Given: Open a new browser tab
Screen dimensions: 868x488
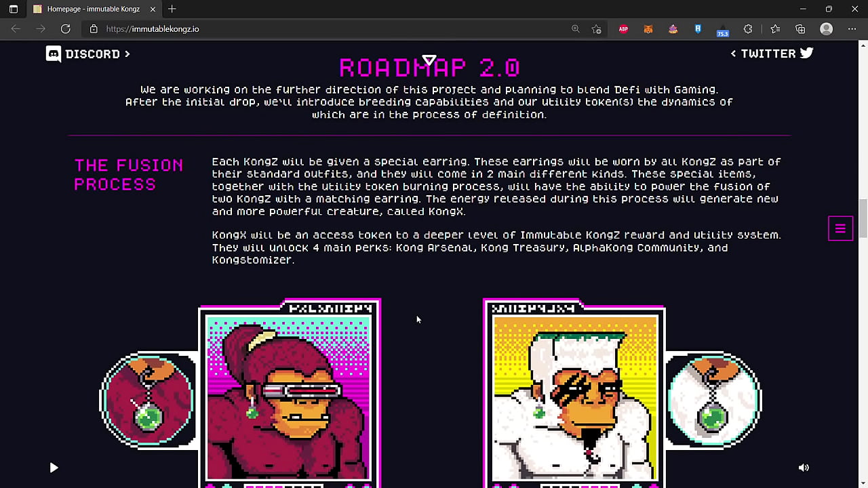Looking at the screenshot, I should coord(172,9).
